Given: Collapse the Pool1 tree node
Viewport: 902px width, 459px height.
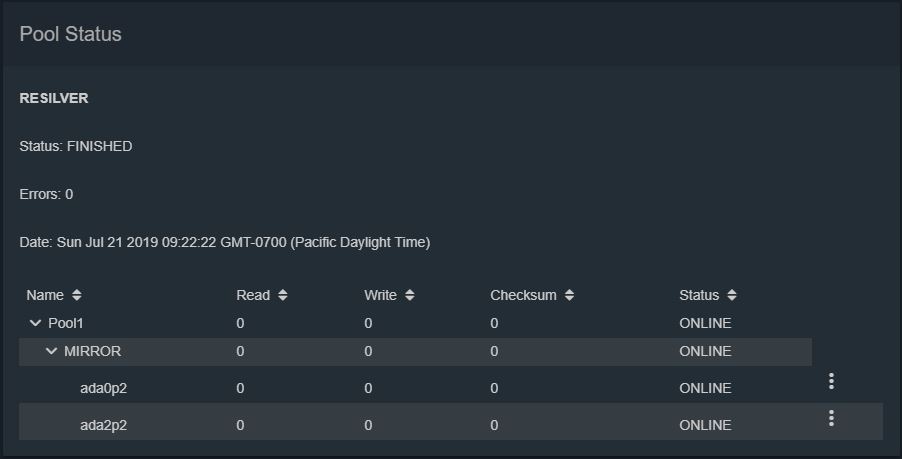Looking at the screenshot, I should [x=35, y=323].
